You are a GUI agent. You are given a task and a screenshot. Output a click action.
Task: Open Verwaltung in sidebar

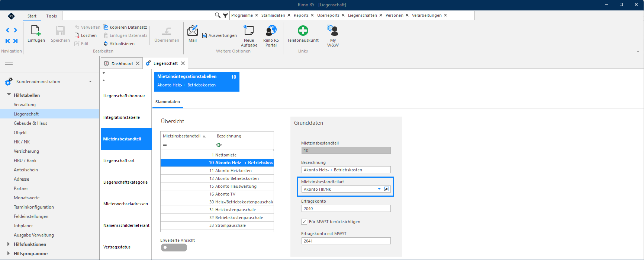(x=25, y=105)
